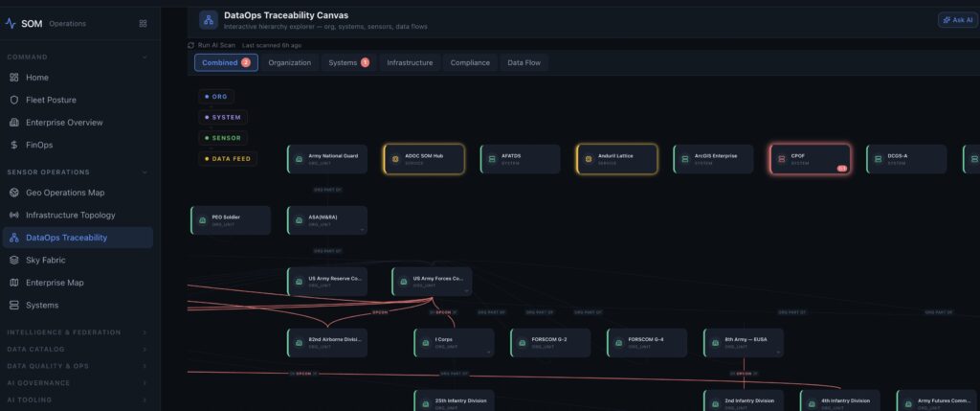Click the sidebar layout icon beside Operations
The image size is (980, 411).
pyautogui.click(x=143, y=23)
